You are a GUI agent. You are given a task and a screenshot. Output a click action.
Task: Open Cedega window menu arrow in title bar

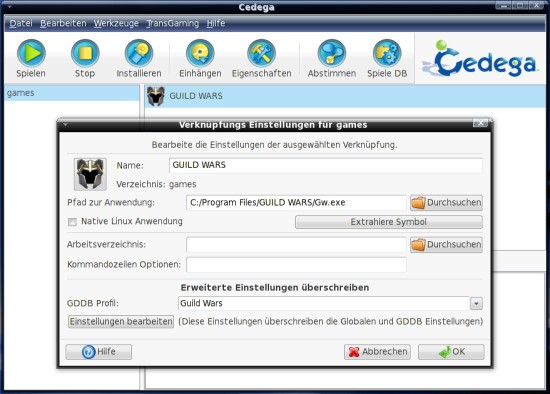point(9,7)
